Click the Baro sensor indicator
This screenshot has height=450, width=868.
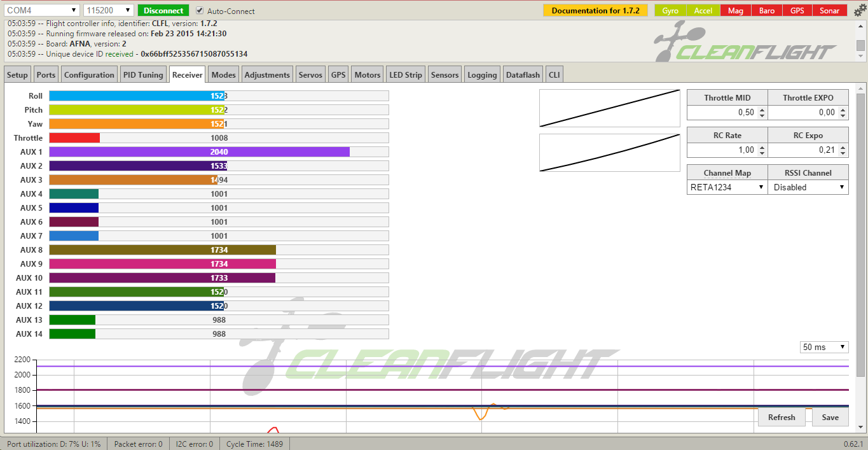(x=768, y=11)
